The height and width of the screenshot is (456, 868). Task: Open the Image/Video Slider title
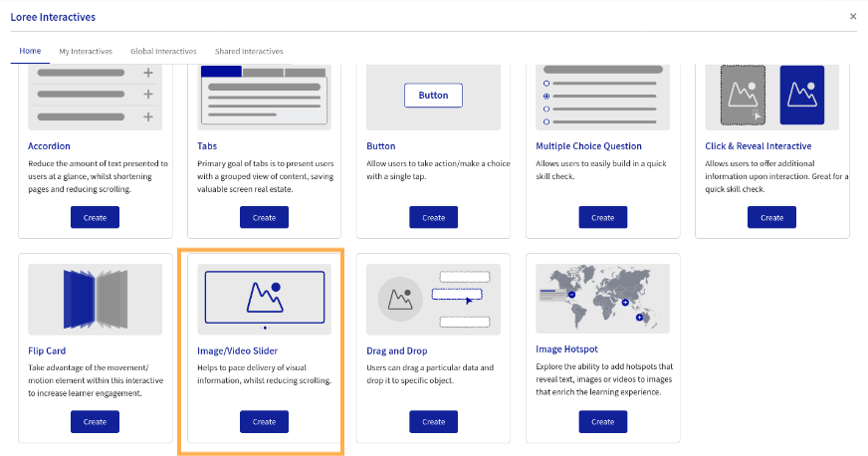238,350
